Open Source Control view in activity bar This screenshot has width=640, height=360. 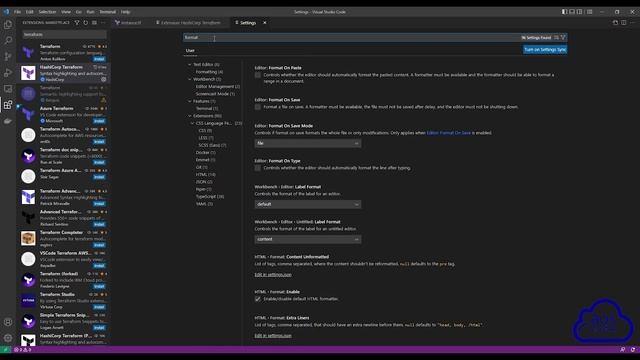[8, 56]
